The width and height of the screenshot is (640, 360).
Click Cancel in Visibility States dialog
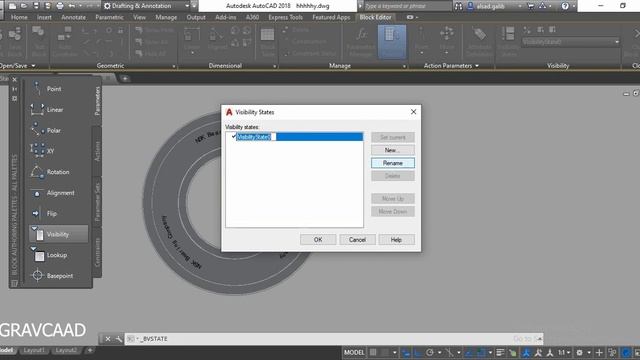[357, 240]
